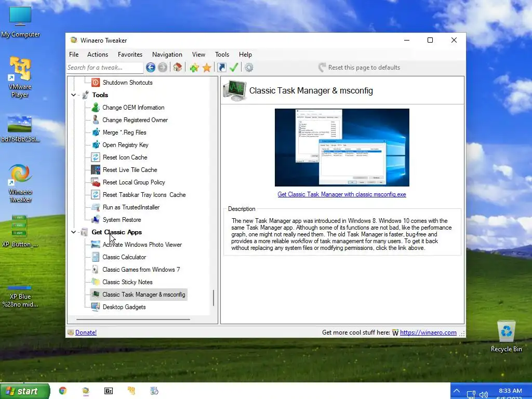Click the tree panel vertical scrollbar
The height and width of the screenshot is (399, 532).
click(x=214, y=298)
